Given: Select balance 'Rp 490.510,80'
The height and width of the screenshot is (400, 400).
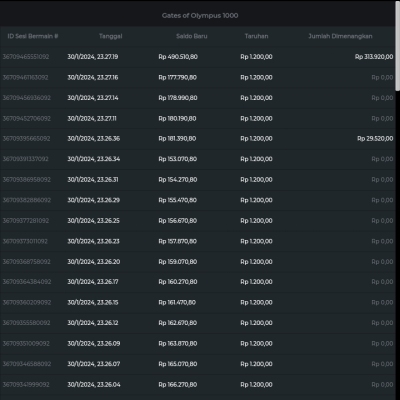Looking at the screenshot, I should click(178, 57).
